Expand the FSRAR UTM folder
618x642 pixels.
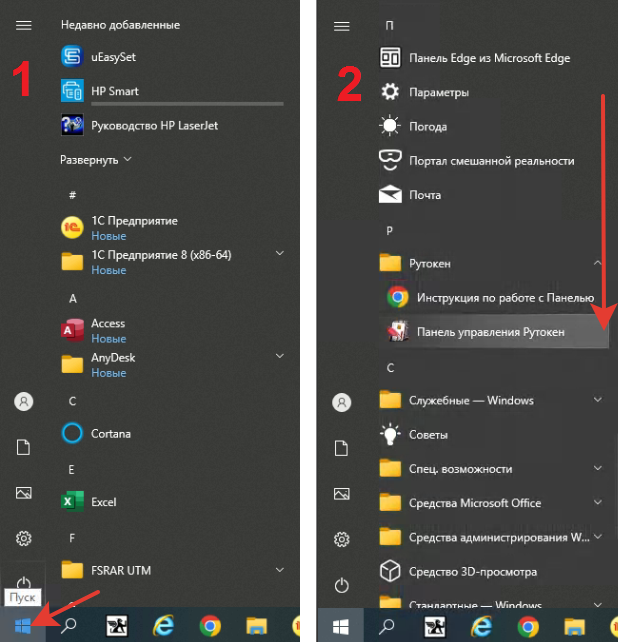pyautogui.click(x=280, y=570)
